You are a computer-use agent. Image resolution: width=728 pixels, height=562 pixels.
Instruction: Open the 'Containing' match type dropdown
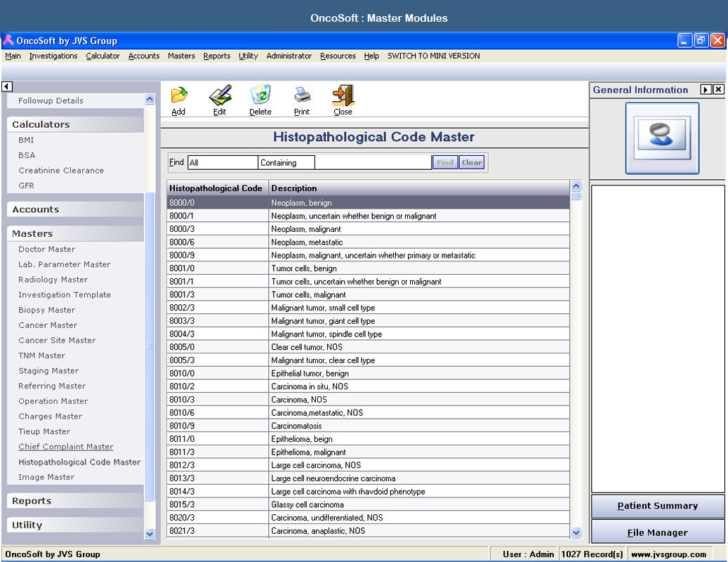point(286,162)
